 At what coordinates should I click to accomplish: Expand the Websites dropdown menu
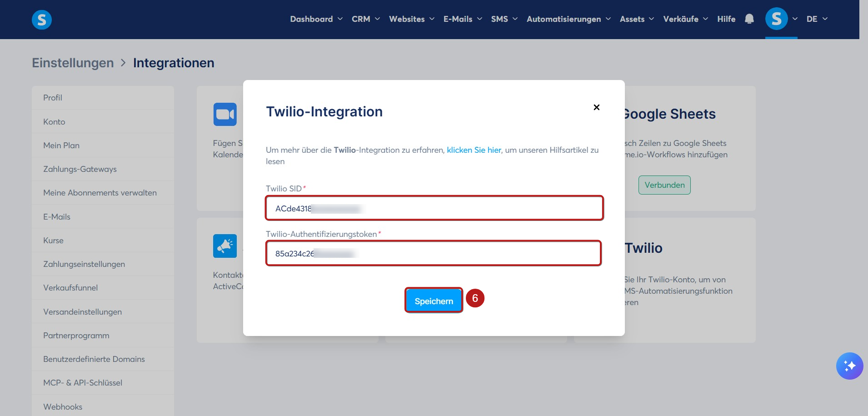412,19
